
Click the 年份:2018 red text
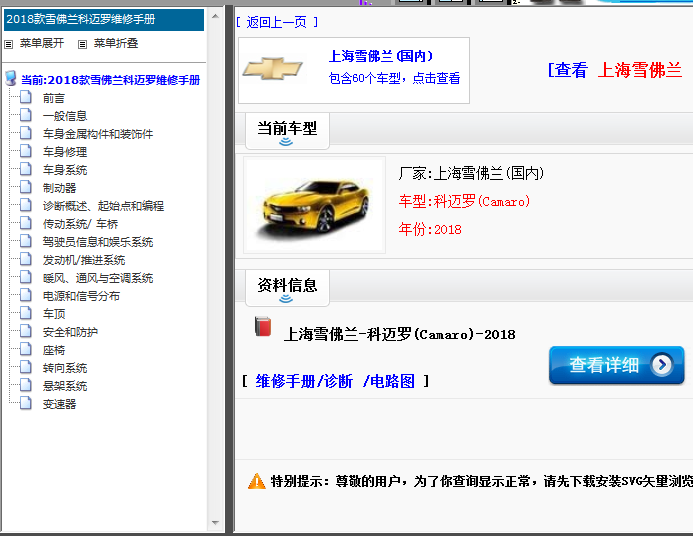click(430, 229)
